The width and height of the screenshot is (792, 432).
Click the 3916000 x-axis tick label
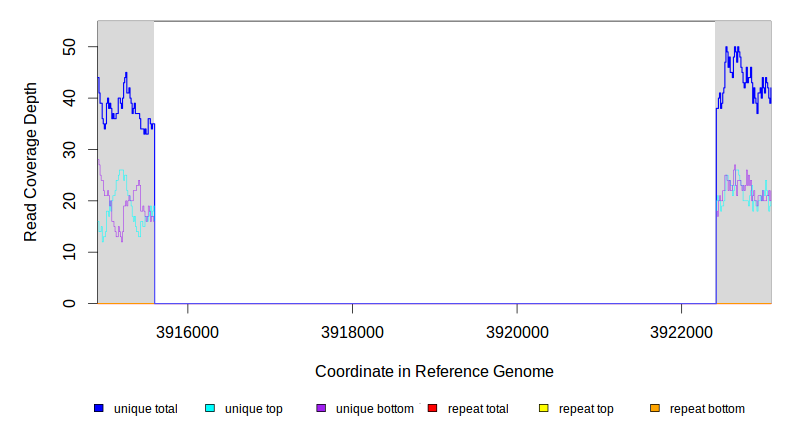click(188, 331)
